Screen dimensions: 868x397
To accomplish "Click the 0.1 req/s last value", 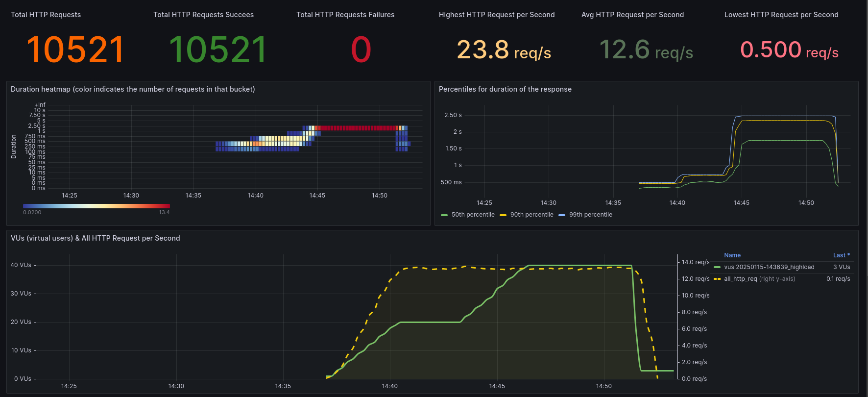I will tap(838, 279).
